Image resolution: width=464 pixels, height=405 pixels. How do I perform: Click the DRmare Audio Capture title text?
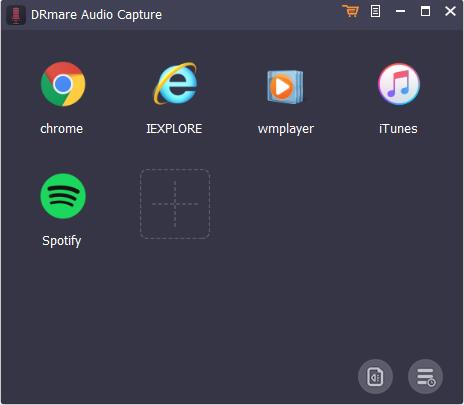coord(96,15)
